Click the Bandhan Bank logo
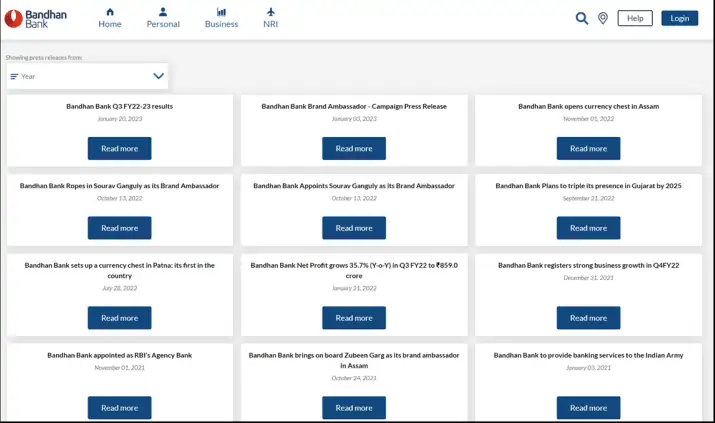This screenshot has height=423, width=715. pyautogui.click(x=36, y=19)
